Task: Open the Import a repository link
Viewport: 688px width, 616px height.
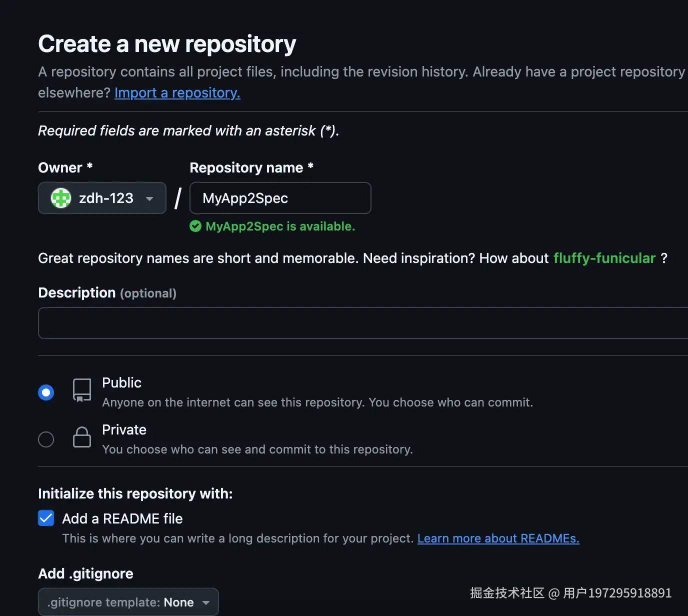Action: pos(177,93)
